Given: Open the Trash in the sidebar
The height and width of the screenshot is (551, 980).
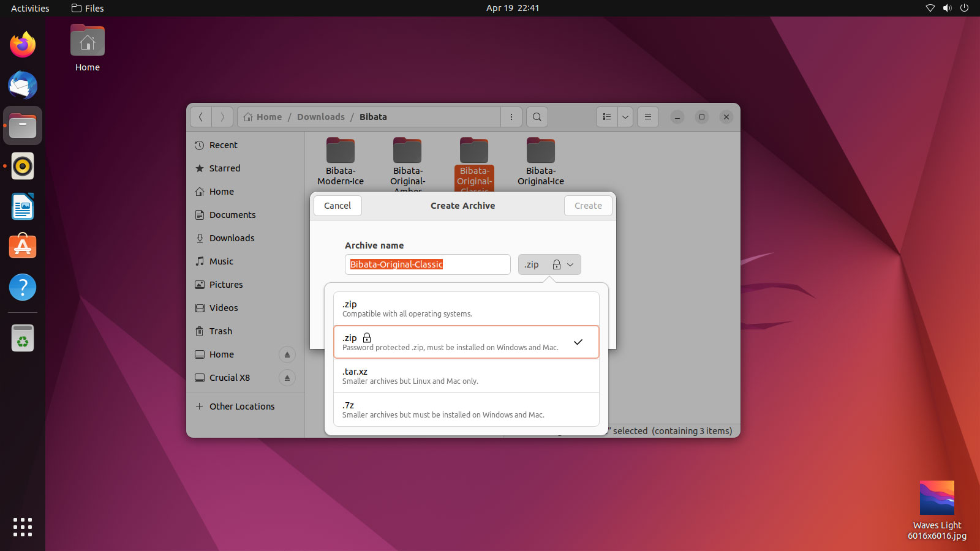Looking at the screenshot, I should tap(220, 331).
